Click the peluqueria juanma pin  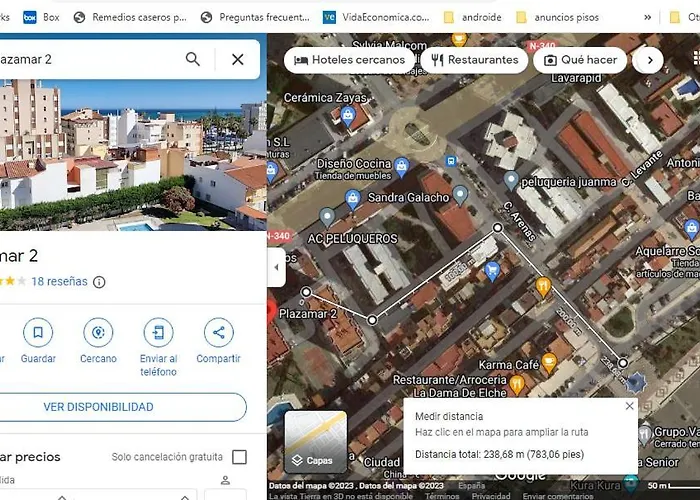[x=511, y=181]
